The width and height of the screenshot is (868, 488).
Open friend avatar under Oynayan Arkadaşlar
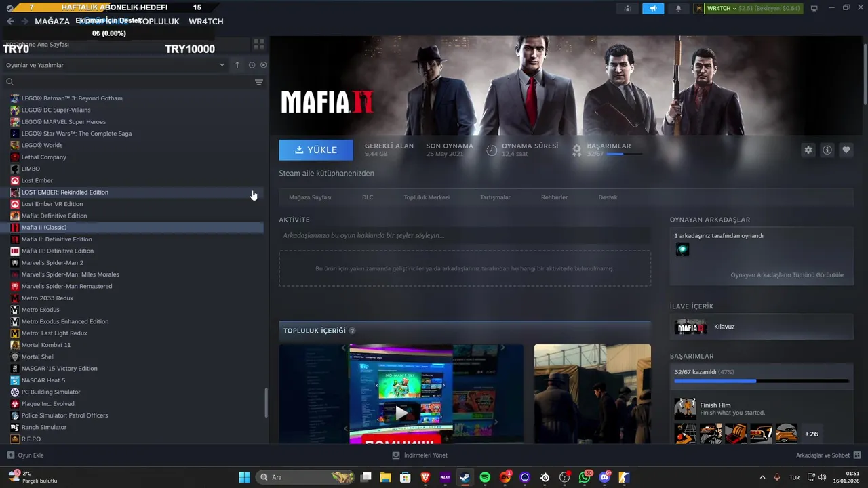point(682,249)
